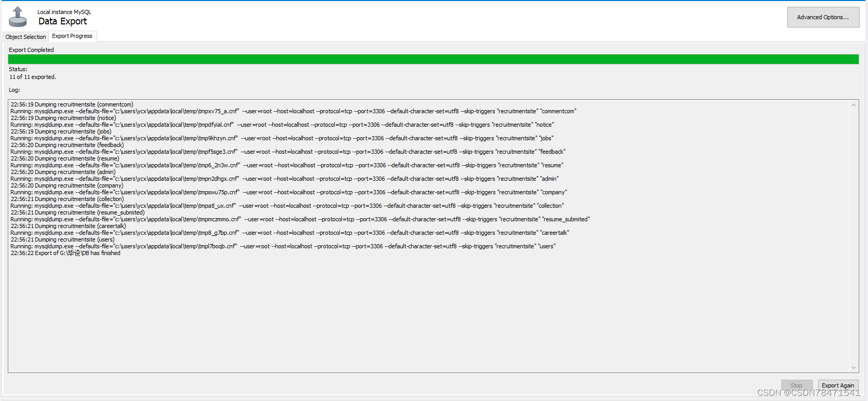Click the 'Local instance MySQL' header text
Screen dimensions: 868x401
point(64,12)
